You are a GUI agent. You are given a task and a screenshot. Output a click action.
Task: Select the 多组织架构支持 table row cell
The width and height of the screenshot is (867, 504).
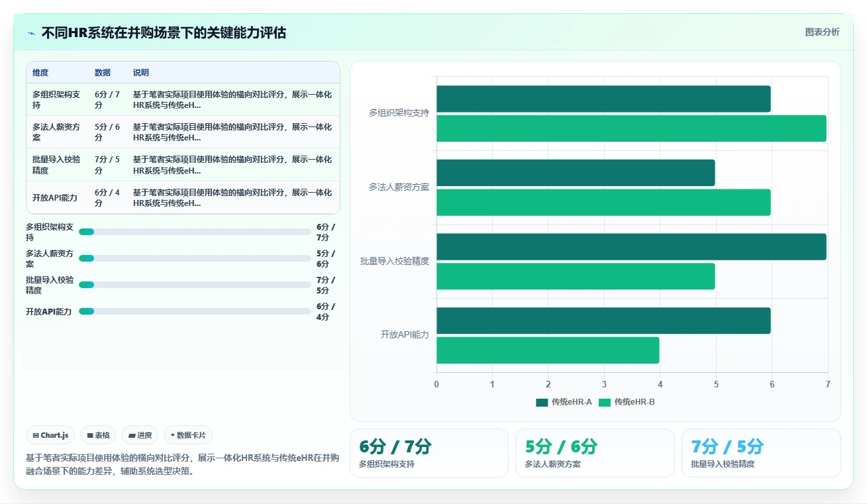57,99
